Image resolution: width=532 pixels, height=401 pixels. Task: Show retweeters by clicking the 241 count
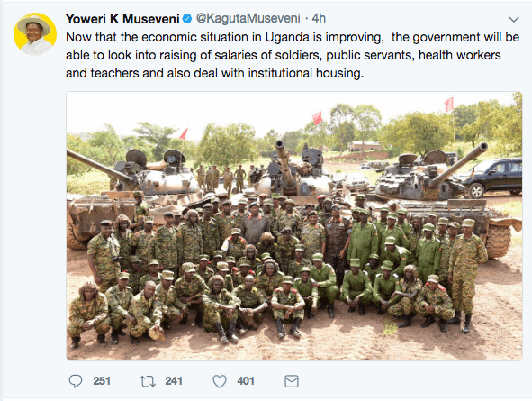click(x=174, y=381)
